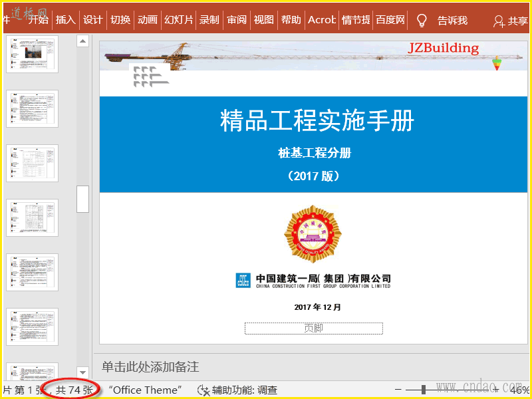
Task: Click the subtitle 桩基工程分册
Action: (x=315, y=153)
